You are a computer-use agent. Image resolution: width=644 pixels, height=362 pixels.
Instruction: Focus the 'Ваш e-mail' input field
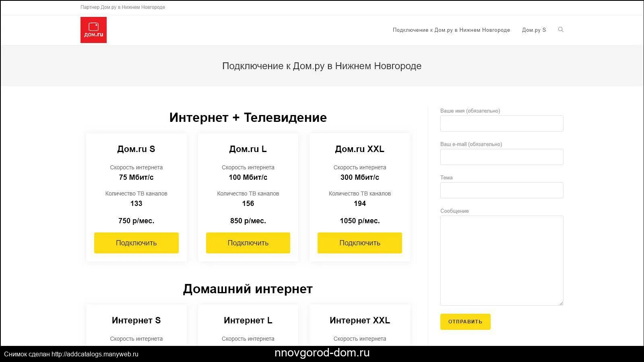pyautogui.click(x=502, y=157)
